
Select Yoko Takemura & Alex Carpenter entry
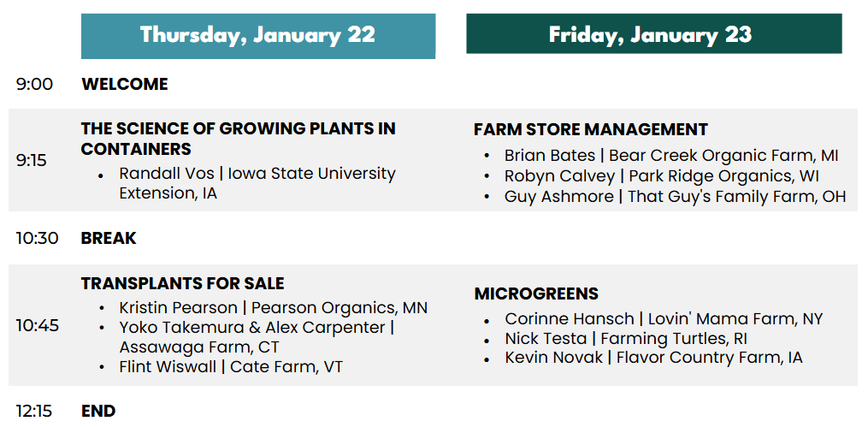tap(256, 337)
